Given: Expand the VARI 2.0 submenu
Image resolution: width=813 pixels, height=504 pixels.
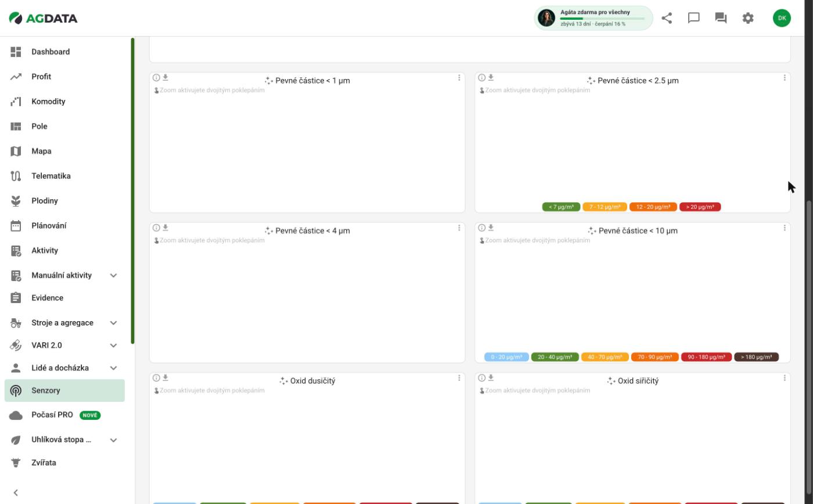Looking at the screenshot, I should click(x=114, y=345).
